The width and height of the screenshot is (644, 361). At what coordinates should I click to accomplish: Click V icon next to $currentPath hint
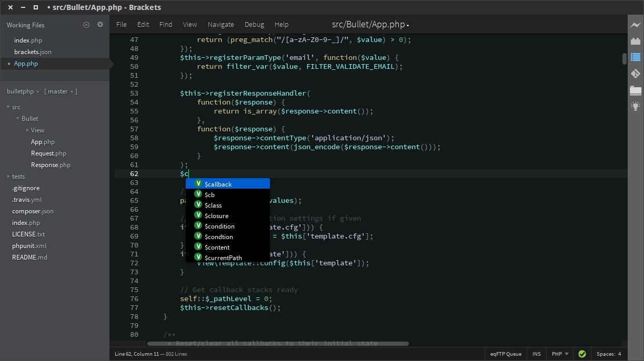[198, 257]
